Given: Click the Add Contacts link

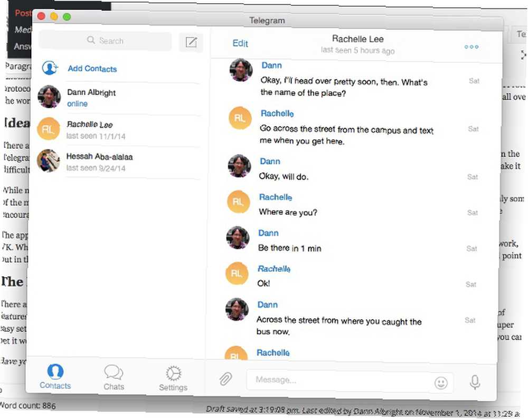Looking at the screenshot, I should [x=92, y=69].
